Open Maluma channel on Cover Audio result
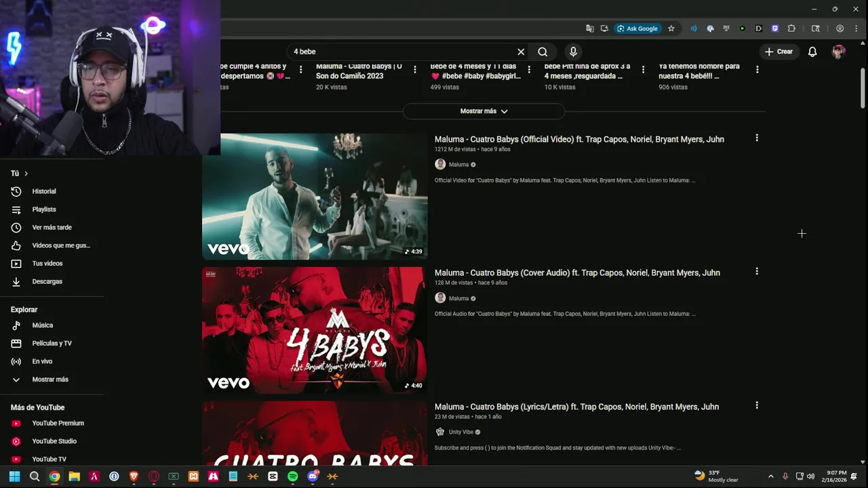Image resolution: width=868 pixels, height=488 pixels. coord(458,298)
